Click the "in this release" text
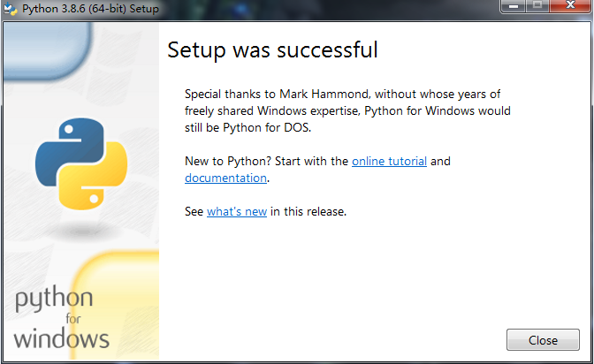 pos(308,212)
